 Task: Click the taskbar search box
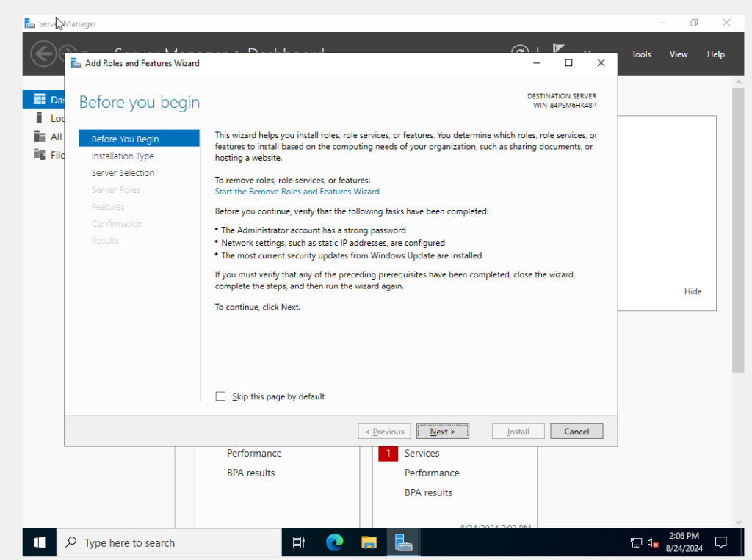169,542
